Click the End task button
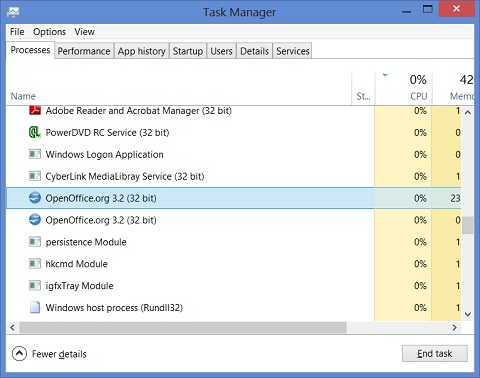 tap(435, 353)
